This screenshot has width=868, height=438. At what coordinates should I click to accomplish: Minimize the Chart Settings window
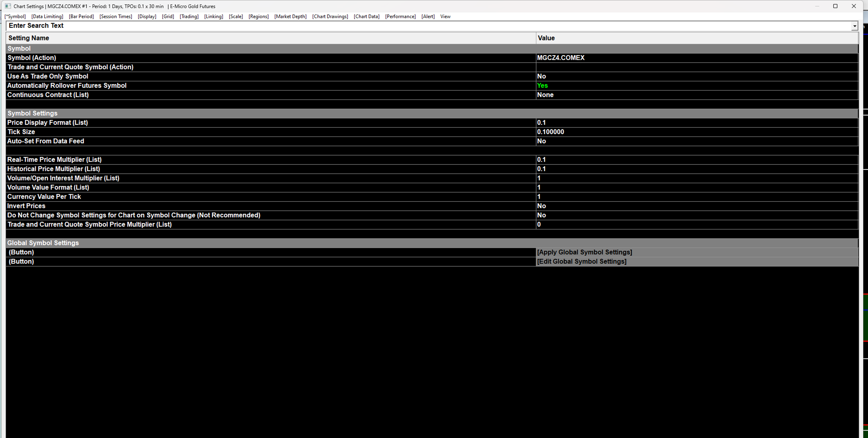817,6
